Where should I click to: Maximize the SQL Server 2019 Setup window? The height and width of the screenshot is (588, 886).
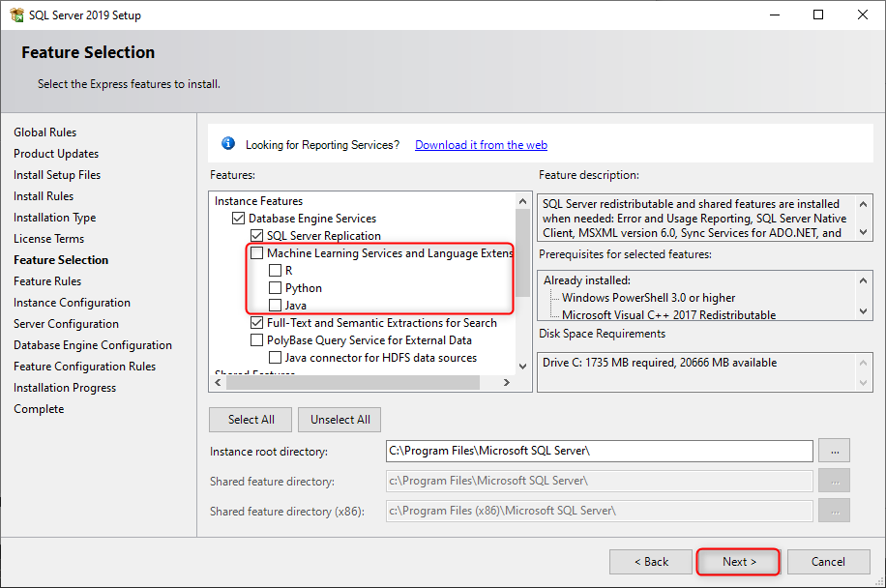(817, 15)
